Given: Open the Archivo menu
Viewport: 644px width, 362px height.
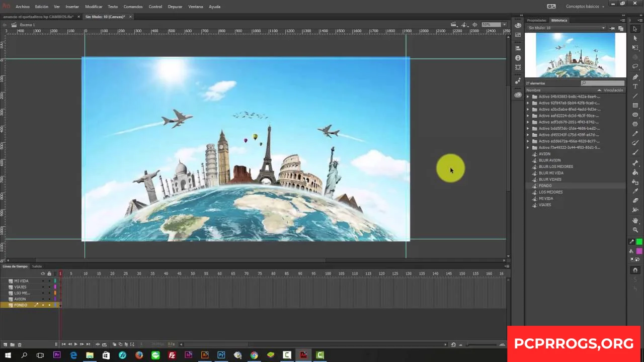Looking at the screenshot, I should (x=22, y=7).
